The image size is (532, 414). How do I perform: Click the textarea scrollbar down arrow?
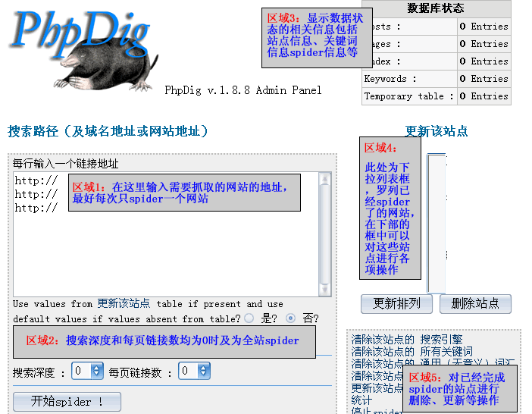[325, 290]
